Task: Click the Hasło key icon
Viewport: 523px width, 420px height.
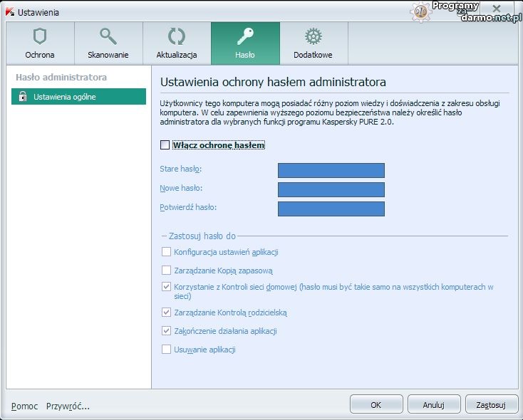Action: point(245,36)
